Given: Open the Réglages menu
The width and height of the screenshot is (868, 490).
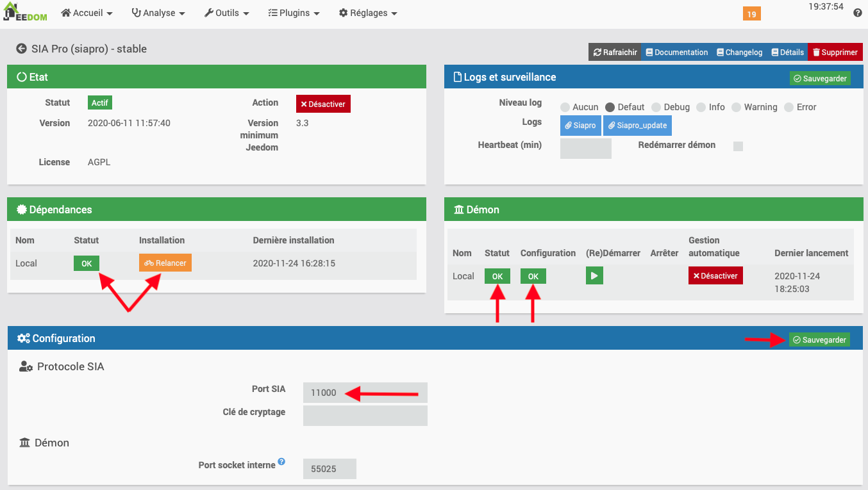Looking at the screenshot, I should pyautogui.click(x=368, y=13).
